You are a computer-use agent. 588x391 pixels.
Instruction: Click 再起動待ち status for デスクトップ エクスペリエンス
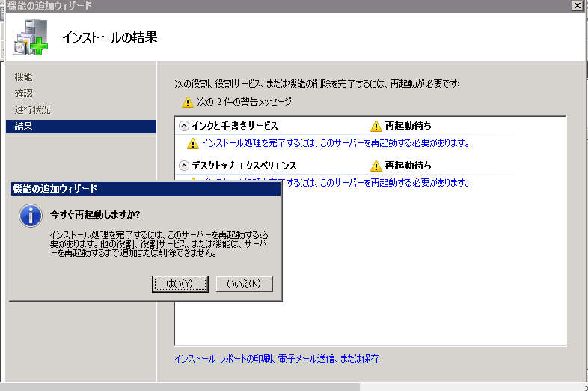[x=408, y=166]
